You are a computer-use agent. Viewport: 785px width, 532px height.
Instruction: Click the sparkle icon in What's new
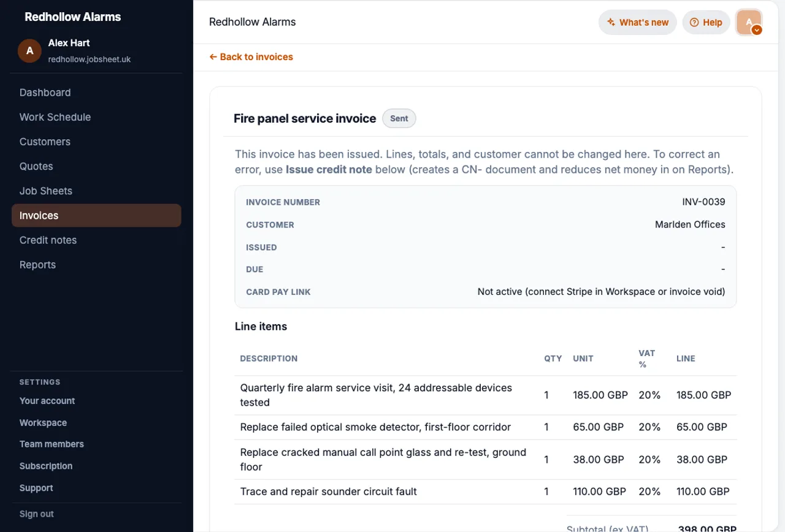tap(611, 22)
